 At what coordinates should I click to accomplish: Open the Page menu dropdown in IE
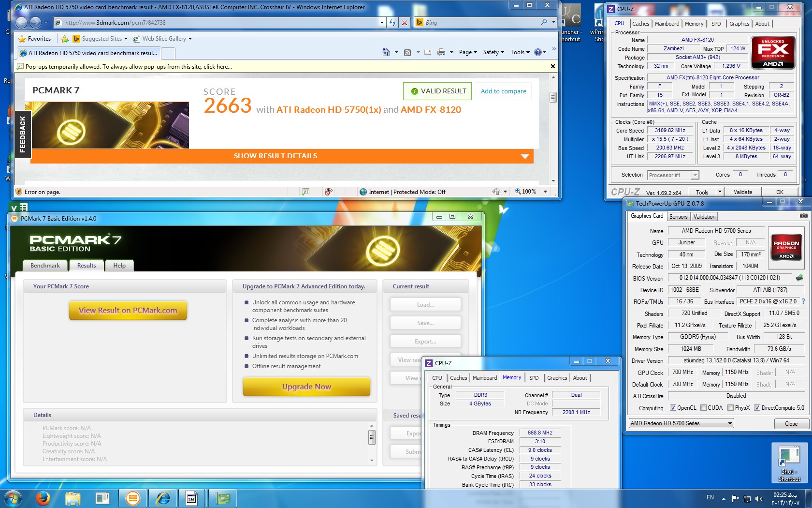click(x=468, y=52)
